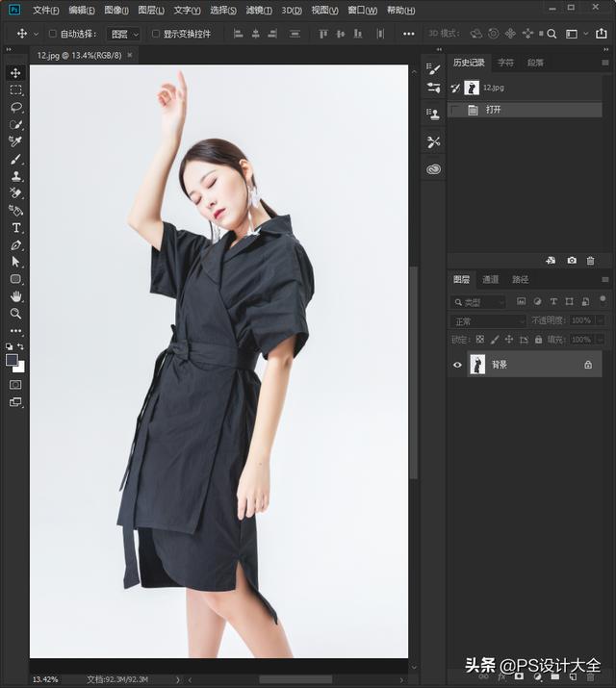
Task: Select the Lasso tool
Action: [15, 107]
